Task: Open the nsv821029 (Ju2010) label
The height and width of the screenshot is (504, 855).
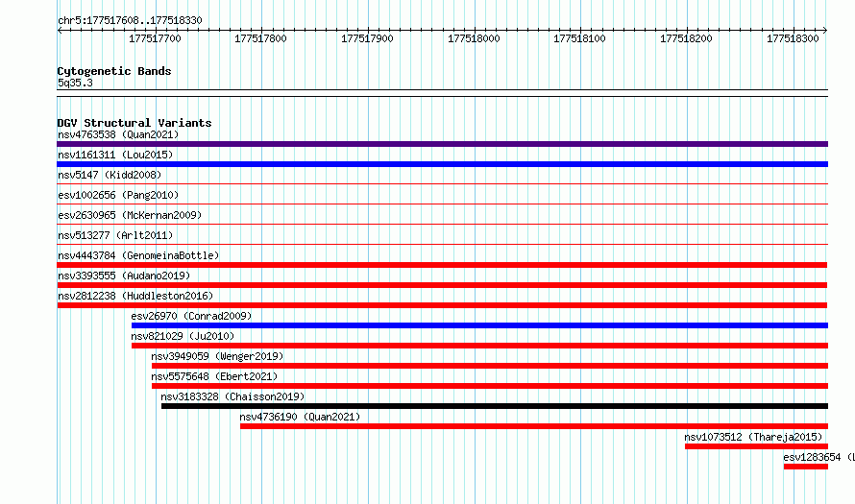Action: pos(183,336)
